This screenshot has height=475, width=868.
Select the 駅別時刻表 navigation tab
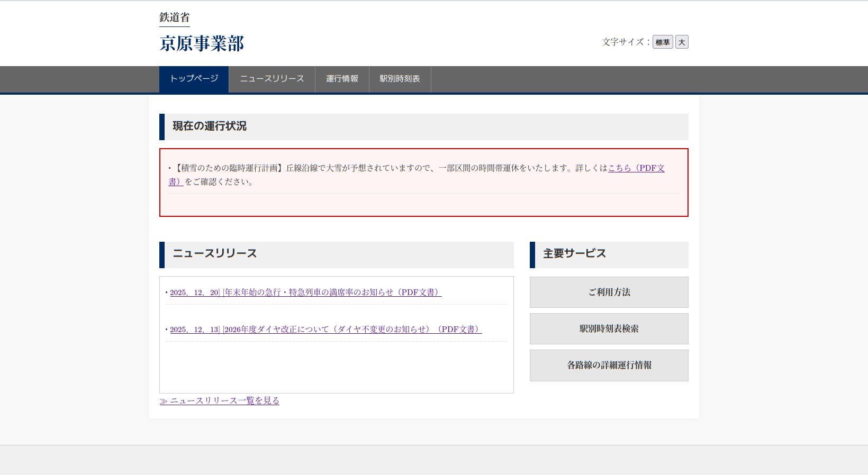tap(400, 79)
